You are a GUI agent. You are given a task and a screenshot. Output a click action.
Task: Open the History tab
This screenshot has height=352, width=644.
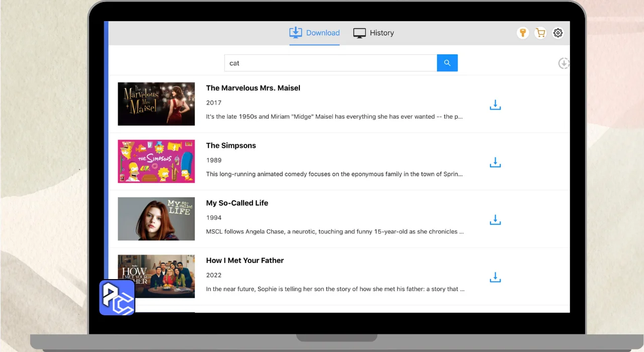[373, 33]
